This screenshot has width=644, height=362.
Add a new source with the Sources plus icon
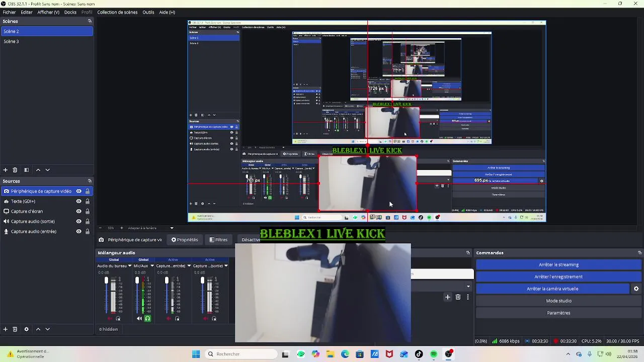click(x=6, y=329)
